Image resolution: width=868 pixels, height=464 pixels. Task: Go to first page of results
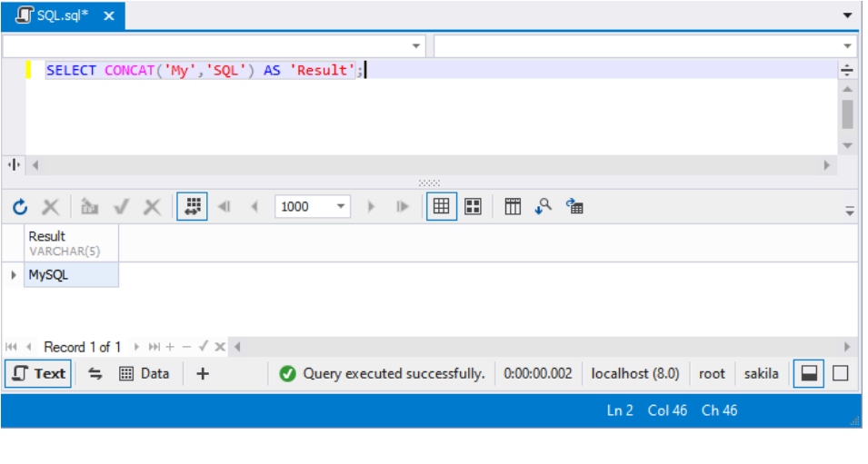click(224, 207)
